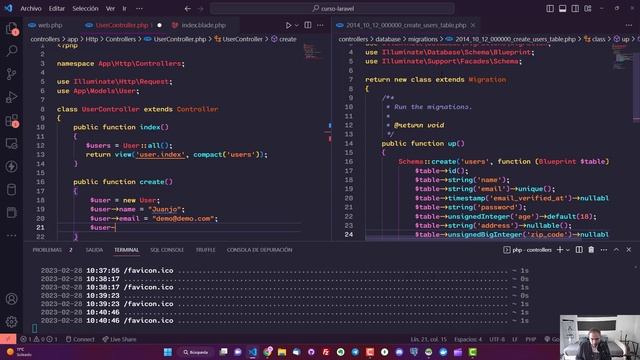Open the Thunder lightning-bolt activity icon
This screenshot has height=360, width=640.
click(11, 167)
